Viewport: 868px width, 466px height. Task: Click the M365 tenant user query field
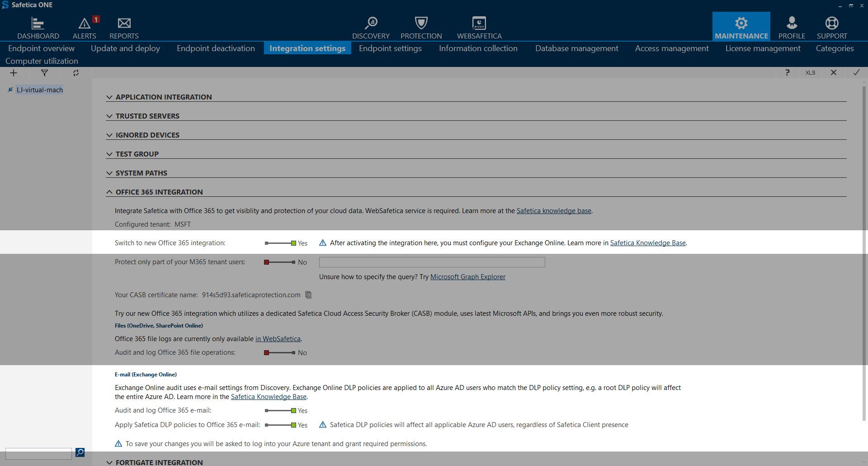click(x=432, y=262)
